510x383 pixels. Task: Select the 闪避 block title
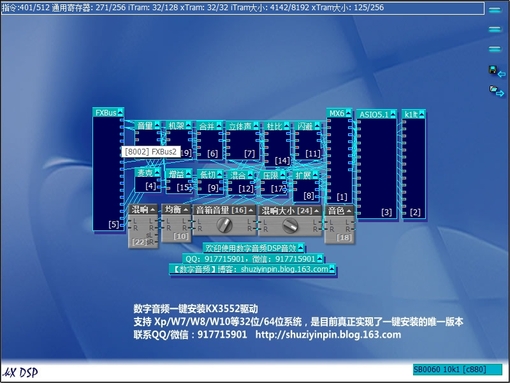point(305,126)
